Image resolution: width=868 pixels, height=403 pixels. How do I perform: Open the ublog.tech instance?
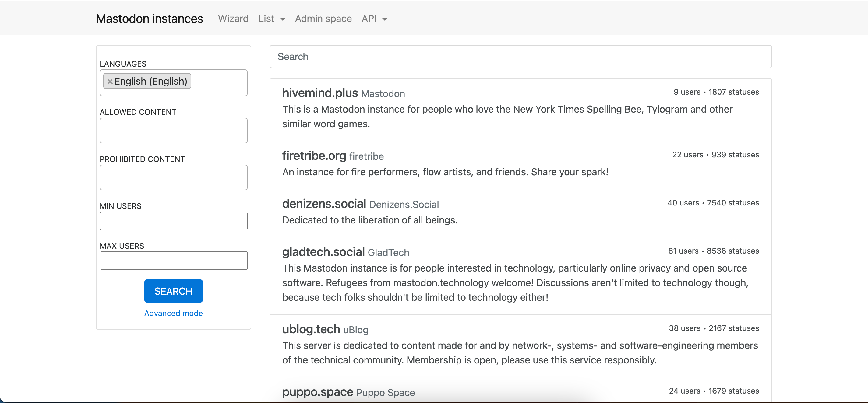point(311,329)
